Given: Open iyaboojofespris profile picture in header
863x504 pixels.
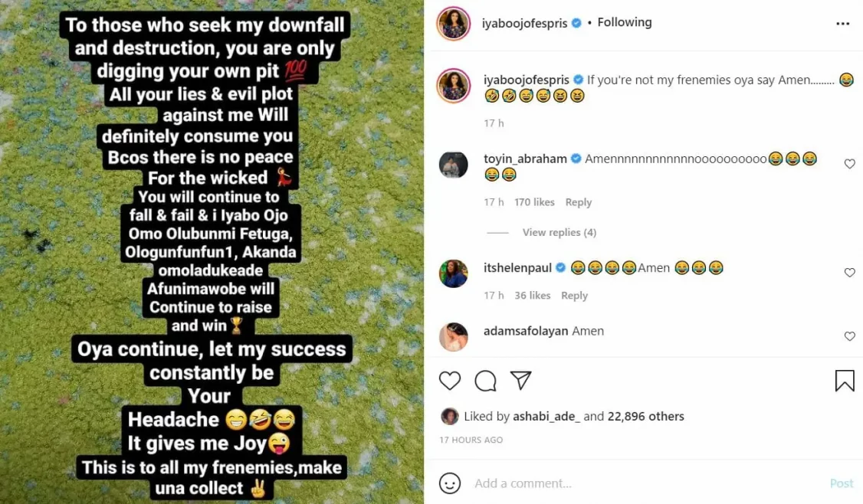Looking at the screenshot, I should click(x=453, y=24).
